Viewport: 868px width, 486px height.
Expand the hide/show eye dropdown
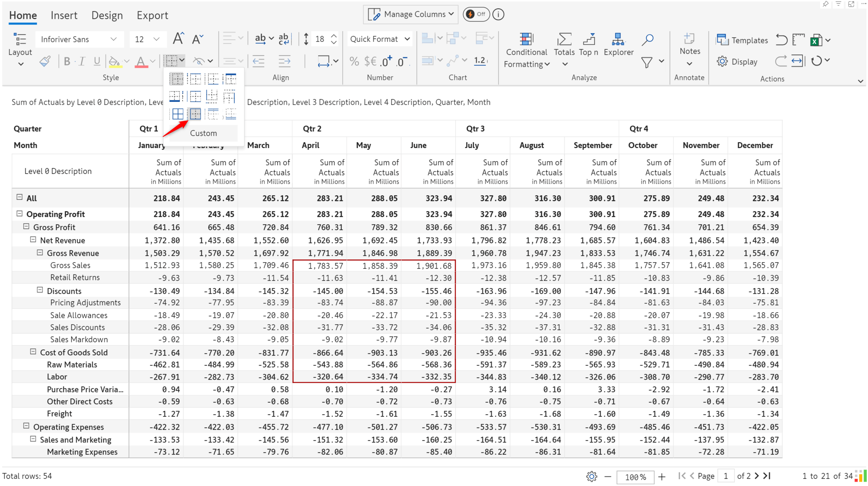(210, 61)
